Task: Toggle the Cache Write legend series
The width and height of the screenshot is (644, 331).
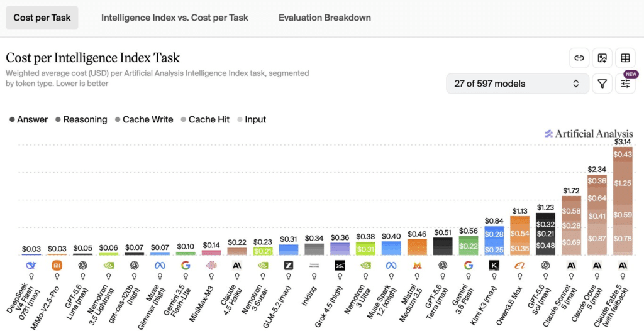Action: point(144,120)
